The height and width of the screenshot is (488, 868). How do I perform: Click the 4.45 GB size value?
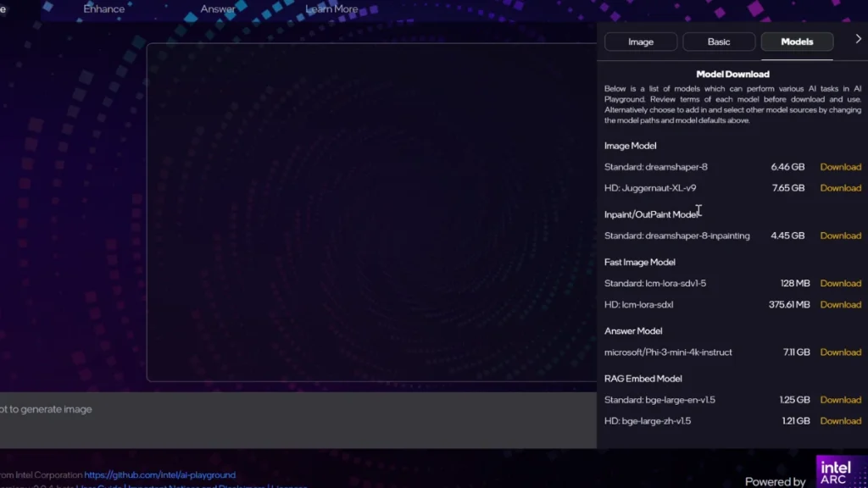pos(787,236)
